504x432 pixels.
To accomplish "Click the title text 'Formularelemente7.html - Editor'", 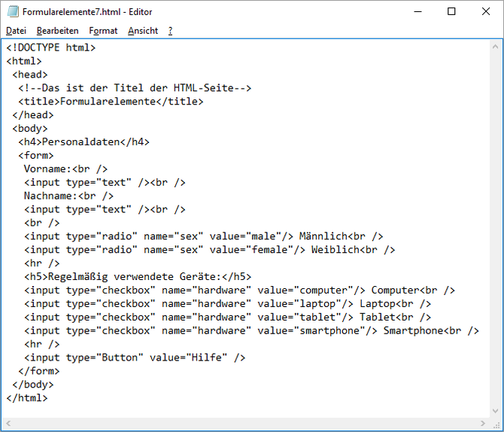I will [x=87, y=12].
